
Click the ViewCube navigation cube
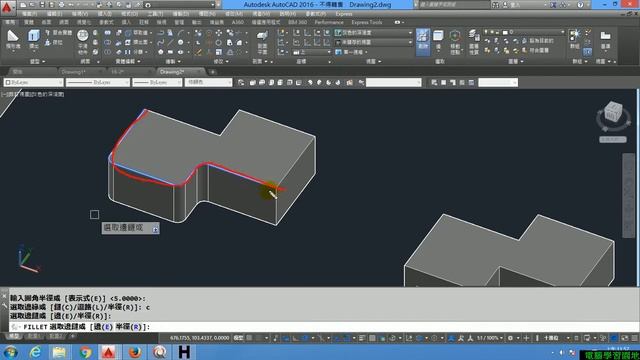[x=613, y=112]
